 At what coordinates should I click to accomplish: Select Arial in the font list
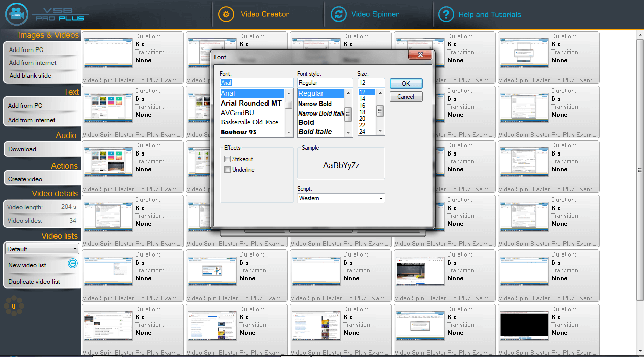point(252,93)
